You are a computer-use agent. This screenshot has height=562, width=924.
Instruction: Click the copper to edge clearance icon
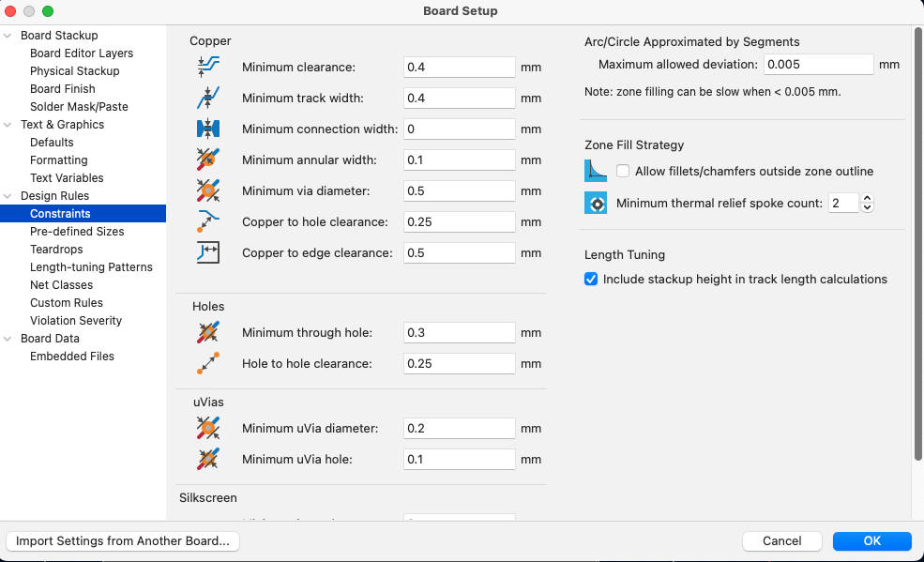tap(208, 253)
